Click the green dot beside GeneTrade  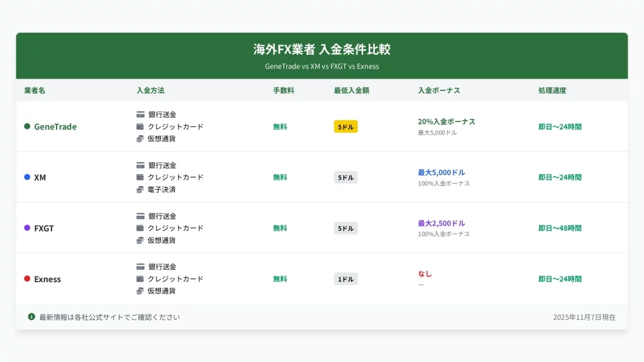(x=27, y=126)
